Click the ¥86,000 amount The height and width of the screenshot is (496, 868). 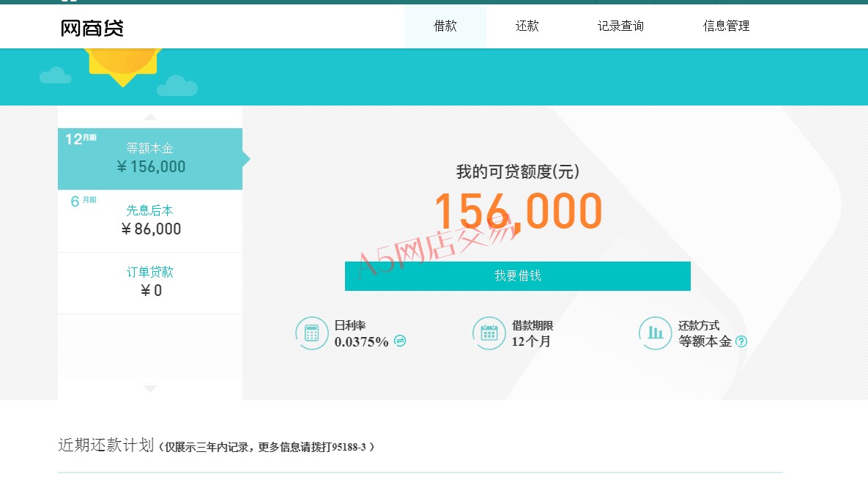tap(151, 229)
